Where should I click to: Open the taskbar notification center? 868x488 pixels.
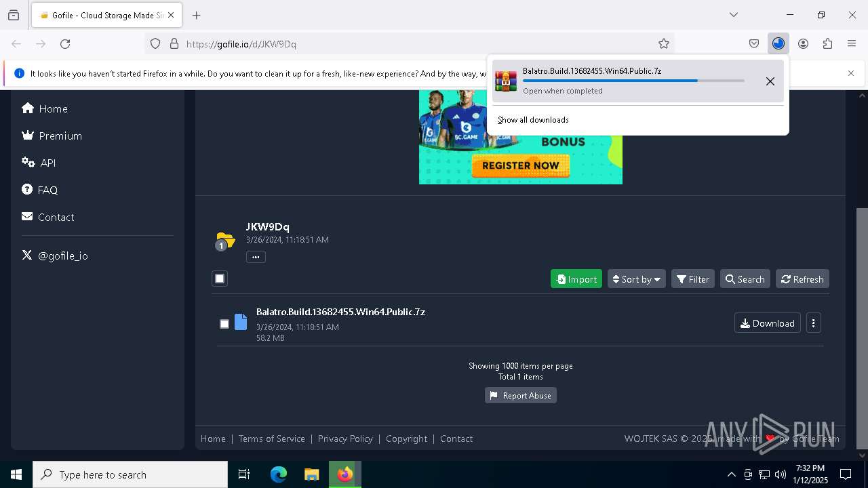point(846,474)
